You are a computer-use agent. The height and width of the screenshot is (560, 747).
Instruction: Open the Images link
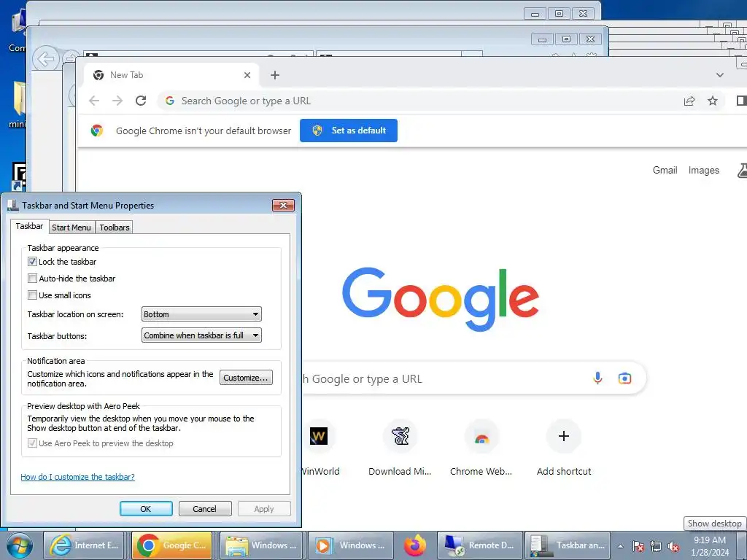pos(704,170)
